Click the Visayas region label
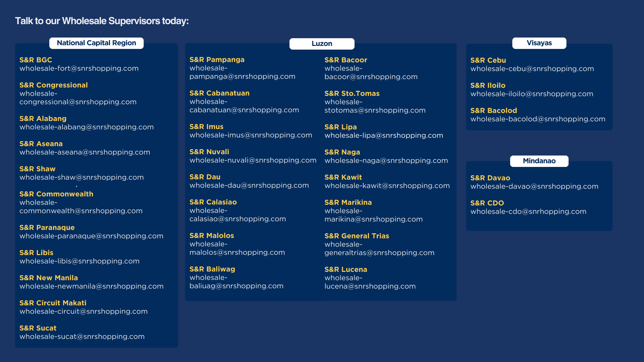Screen dimensions: 644x362 539,43
